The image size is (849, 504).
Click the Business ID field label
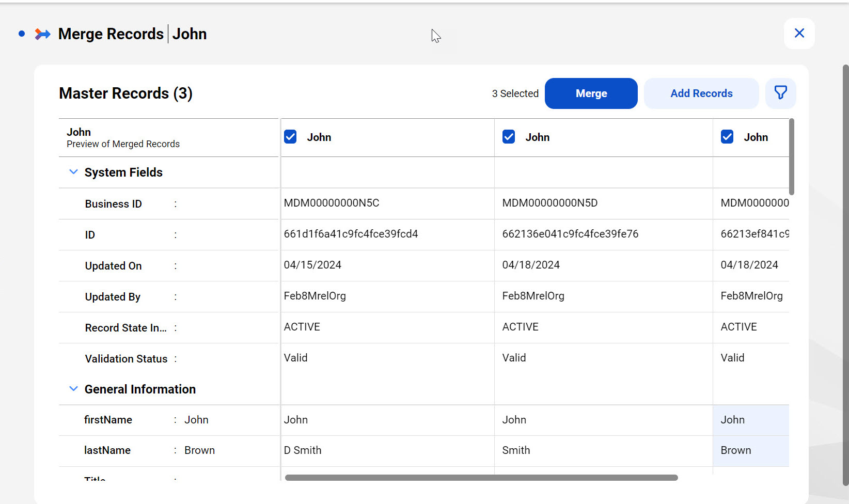[114, 204]
